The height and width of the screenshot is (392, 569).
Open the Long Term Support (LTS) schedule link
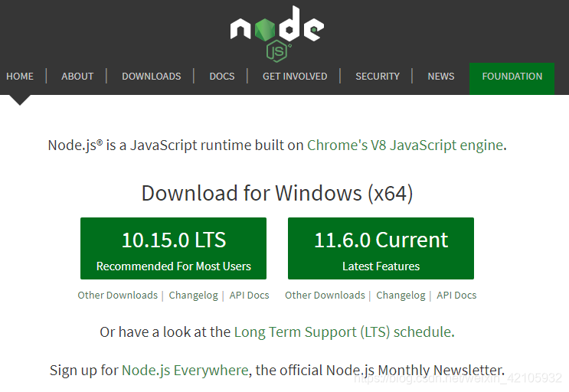tap(343, 332)
